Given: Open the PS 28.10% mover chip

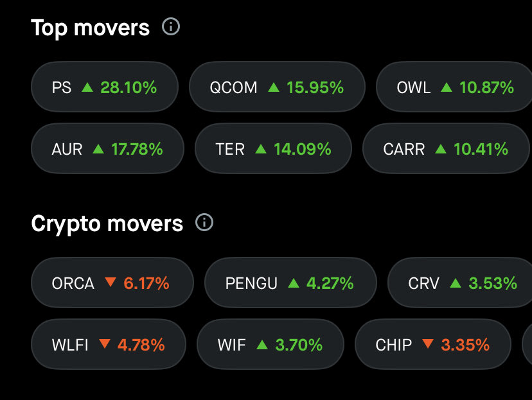Looking at the screenshot, I should 105,87.
